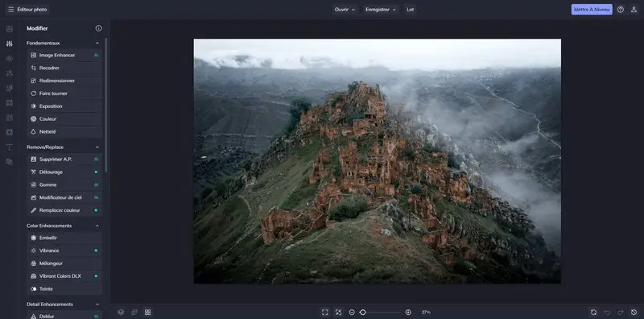
Task: Open the graphics shapes icon in sidebar
Action: coord(10,118)
